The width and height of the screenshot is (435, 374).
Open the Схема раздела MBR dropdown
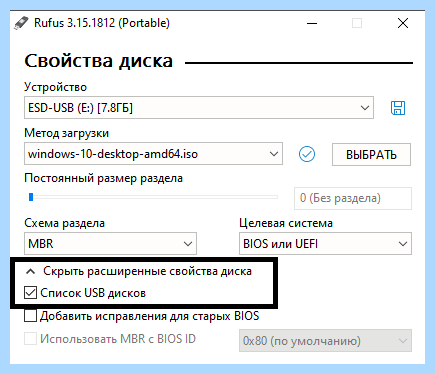click(110, 244)
